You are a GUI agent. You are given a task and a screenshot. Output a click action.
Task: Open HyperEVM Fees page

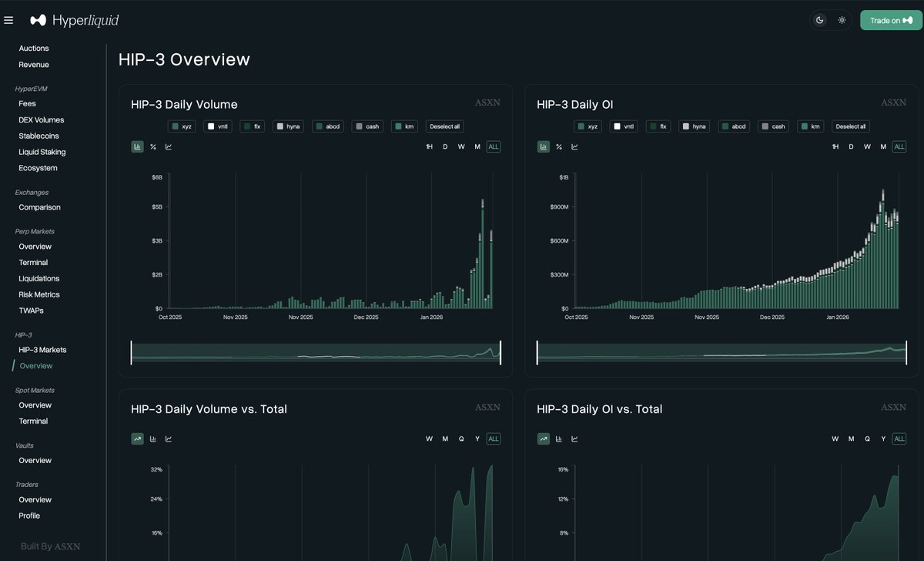coord(27,103)
